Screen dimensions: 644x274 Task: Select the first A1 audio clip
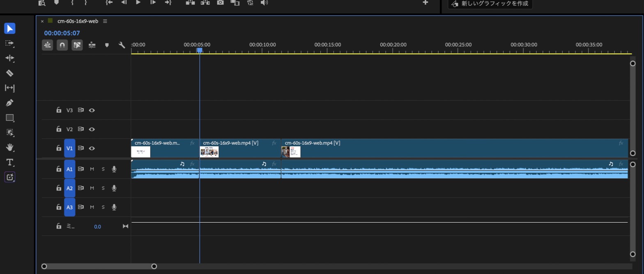tap(165, 169)
